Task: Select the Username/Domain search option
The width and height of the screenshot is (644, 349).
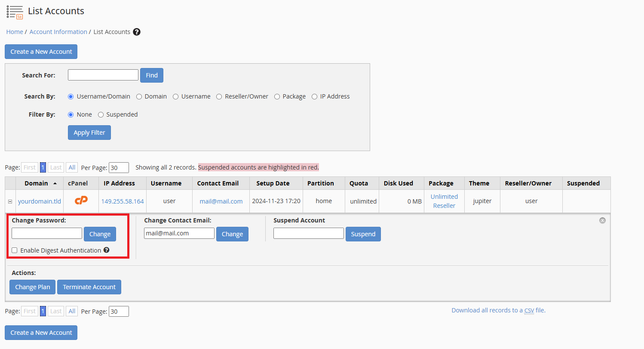Action: tap(71, 96)
